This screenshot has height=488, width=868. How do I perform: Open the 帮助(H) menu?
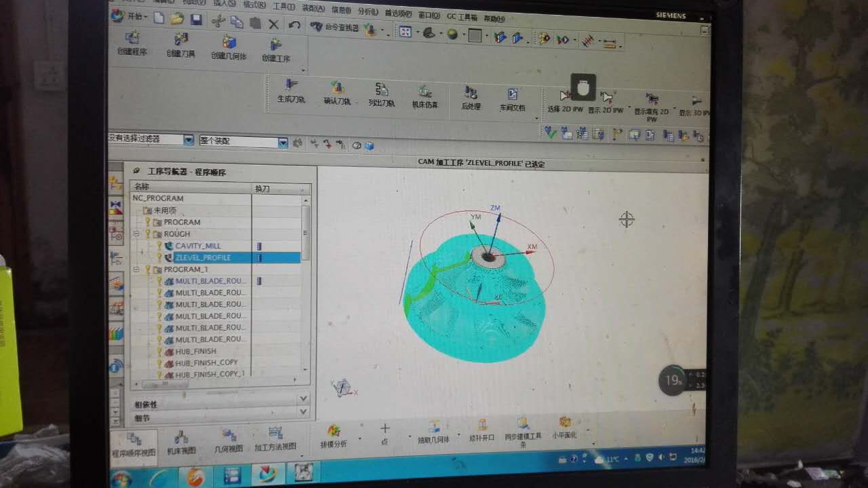coord(494,18)
